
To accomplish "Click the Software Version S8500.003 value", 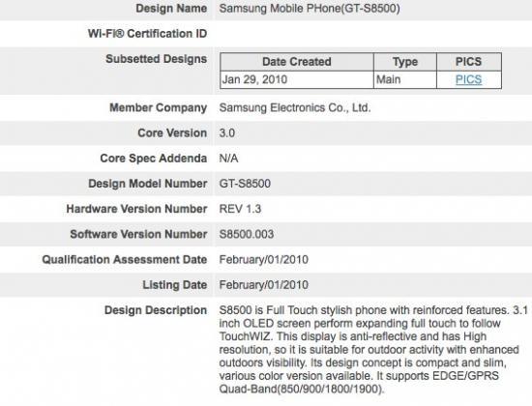I will pyautogui.click(x=247, y=234).
